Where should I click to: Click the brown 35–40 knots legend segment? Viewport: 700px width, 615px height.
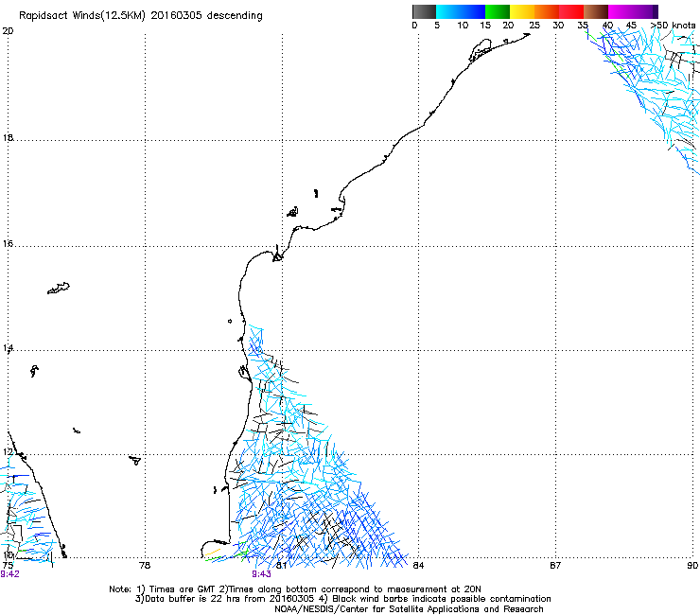coord(596,11)
